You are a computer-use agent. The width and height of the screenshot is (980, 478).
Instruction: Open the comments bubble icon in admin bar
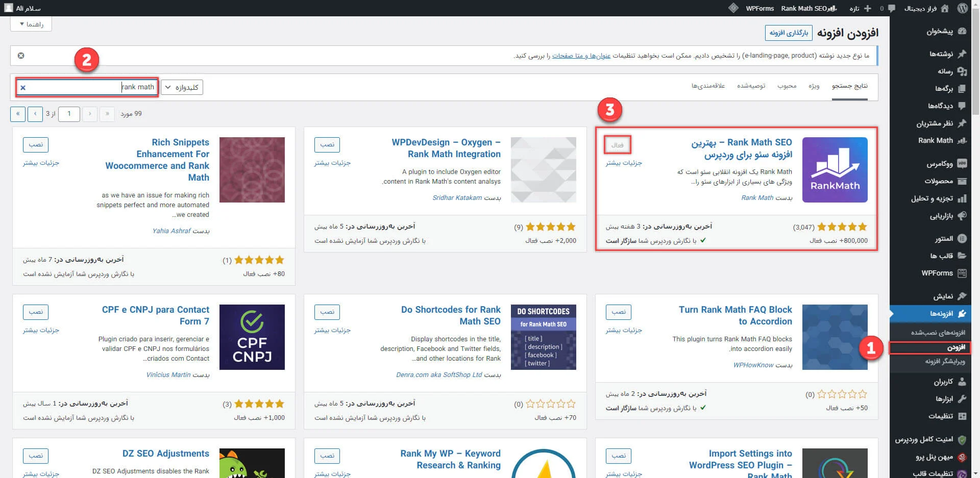[x=892, y=8]
